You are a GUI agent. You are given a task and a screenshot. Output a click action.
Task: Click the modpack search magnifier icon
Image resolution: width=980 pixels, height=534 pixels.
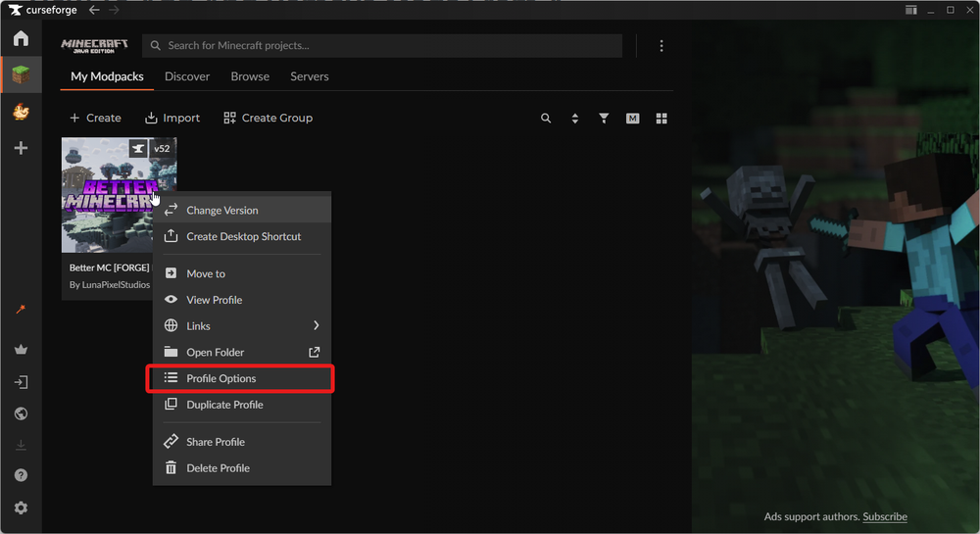[x=546, y=118]
